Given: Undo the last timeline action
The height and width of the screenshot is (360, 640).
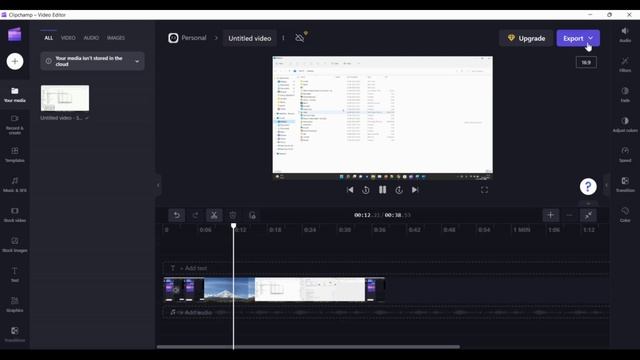Looking at the screenshot, I should 177,215.
